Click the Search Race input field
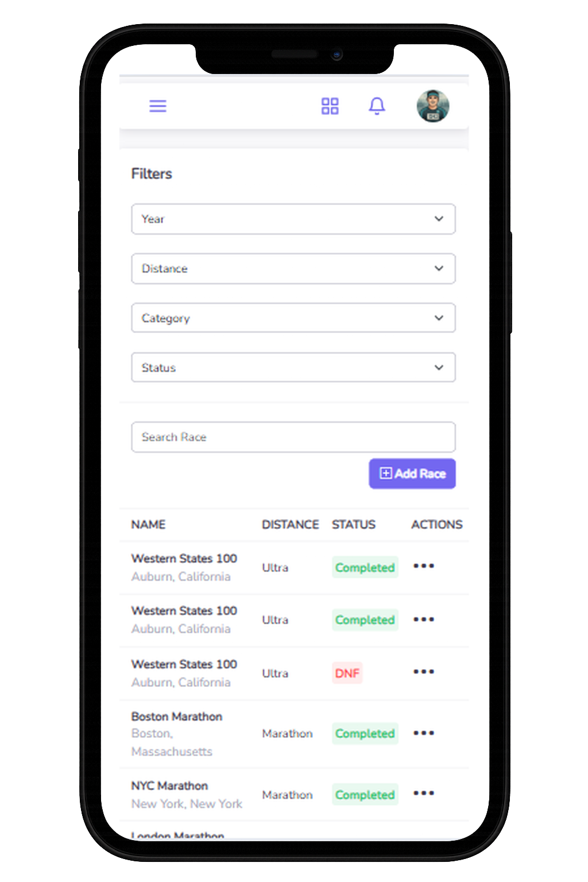The image size is (588, 882). coord(293,437)
